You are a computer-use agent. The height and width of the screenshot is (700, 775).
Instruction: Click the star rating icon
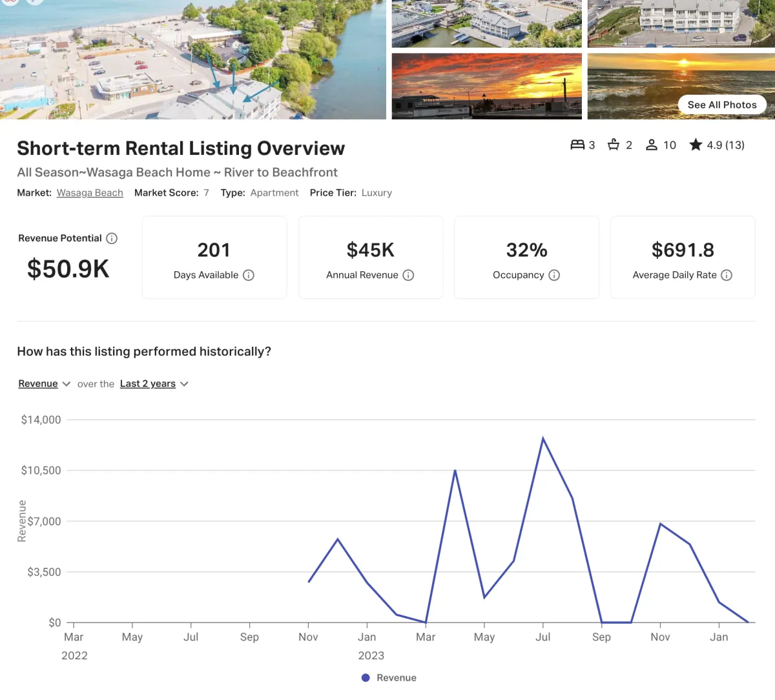(696, 145)
